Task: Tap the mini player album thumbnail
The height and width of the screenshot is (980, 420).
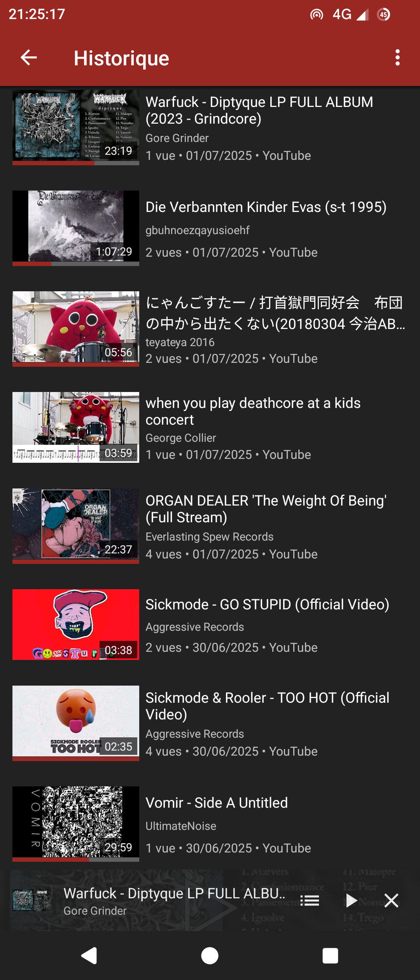Action: click(31, 900)
